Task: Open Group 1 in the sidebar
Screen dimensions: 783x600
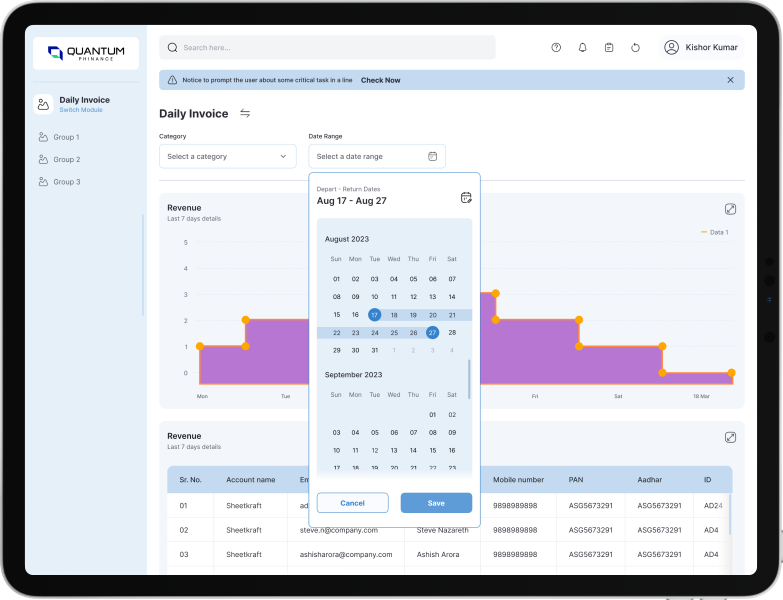Action: 66,137
